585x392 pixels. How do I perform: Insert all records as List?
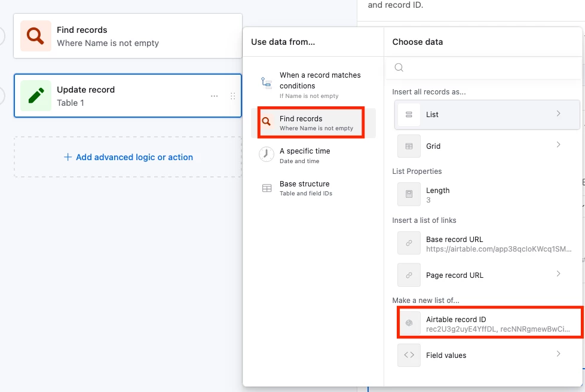click(x=487, y=115)
